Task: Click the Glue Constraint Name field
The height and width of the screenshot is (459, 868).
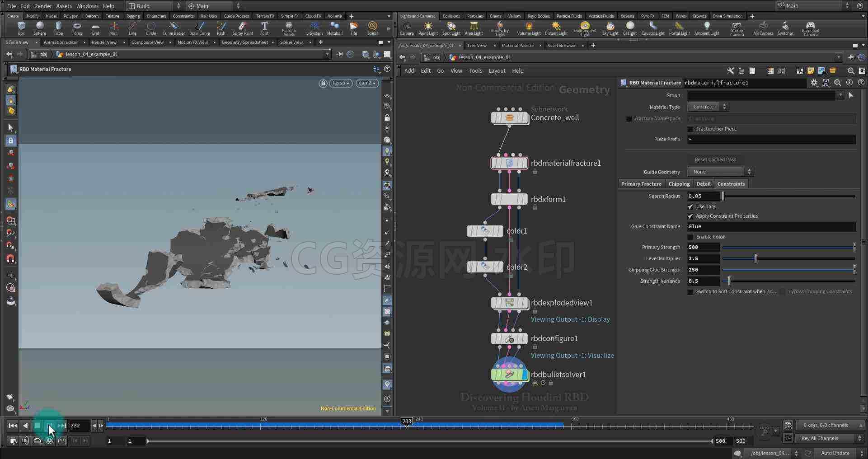Action: coord(771,226)
